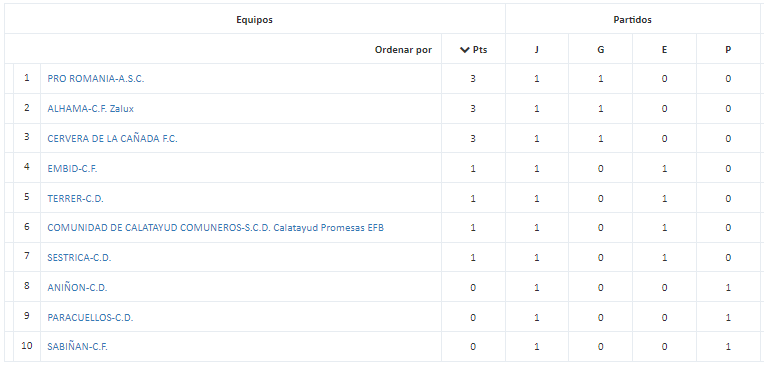Open CERVERA DE LA CAÑADA F.C. link
764x368 pixels.
113,139
